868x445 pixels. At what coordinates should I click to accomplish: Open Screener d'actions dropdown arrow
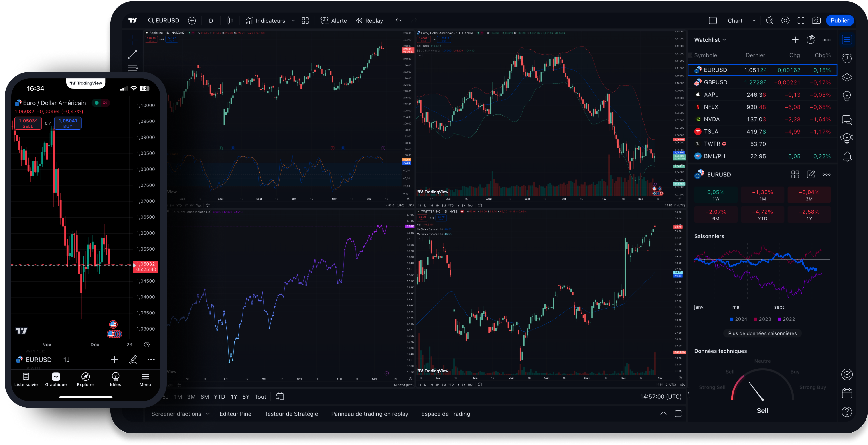(x=208, y=414)
